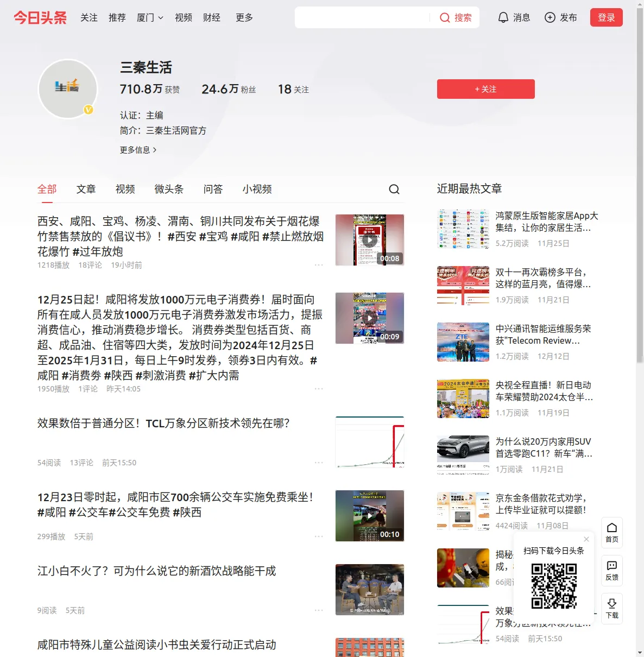Image resolution: width=644 pixels, height=657 pixels.
Task: Open the 2024太仓 marathon thumbnail
Action: pos(463,399)
